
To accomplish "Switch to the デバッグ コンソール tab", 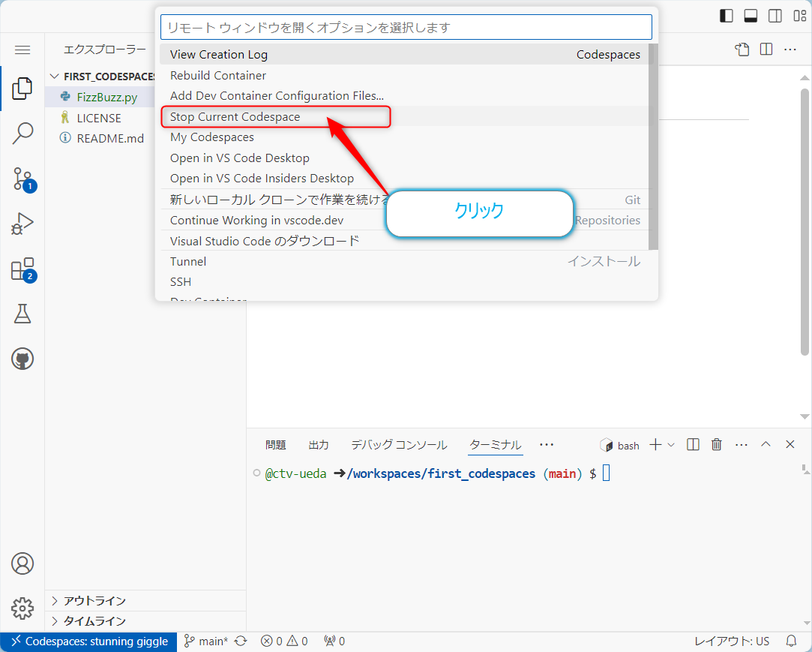I will pyautogui.click(x=399, y=445).
